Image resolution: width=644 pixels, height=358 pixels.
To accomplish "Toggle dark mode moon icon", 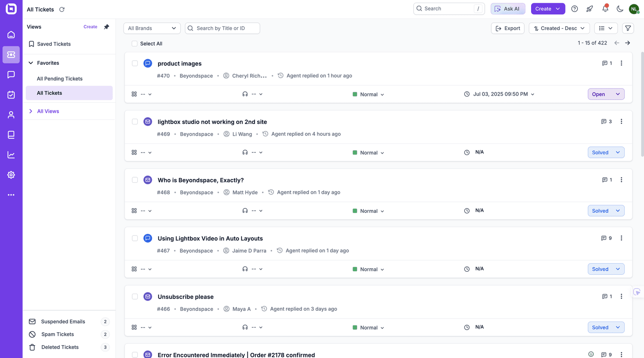I will pyautogui.click(x=620, y=9).
